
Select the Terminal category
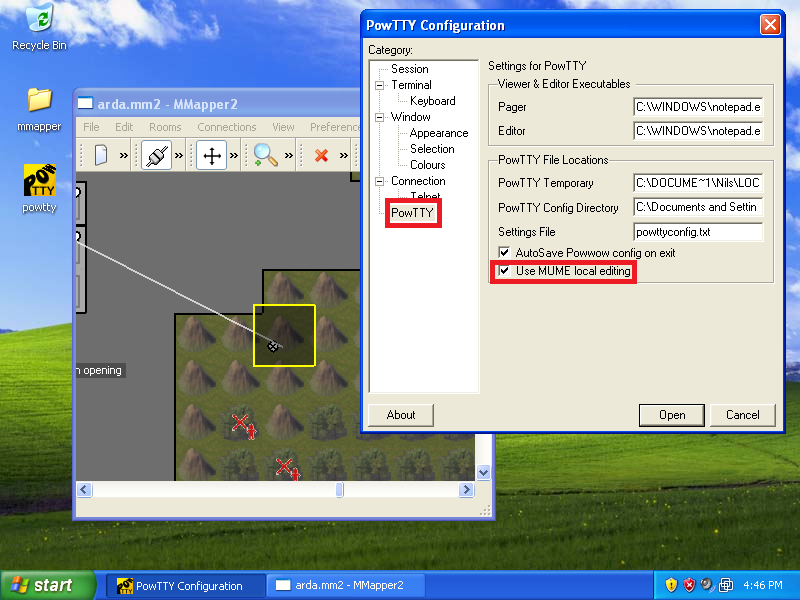pos(411,85)
